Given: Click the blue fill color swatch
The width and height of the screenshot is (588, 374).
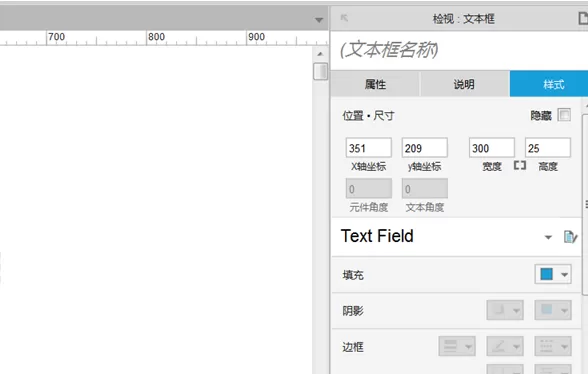Looking at the screenshot, I should pos(546,274).
